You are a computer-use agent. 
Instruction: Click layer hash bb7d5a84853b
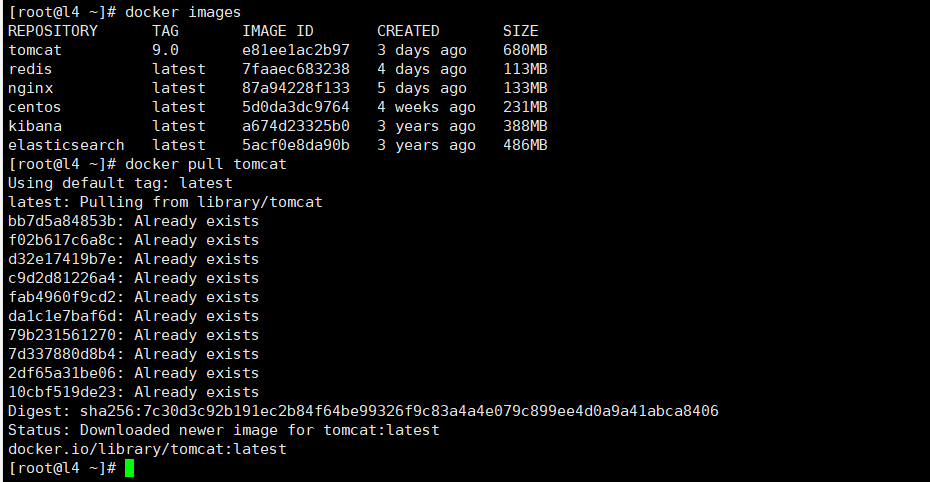pos(62,221)
